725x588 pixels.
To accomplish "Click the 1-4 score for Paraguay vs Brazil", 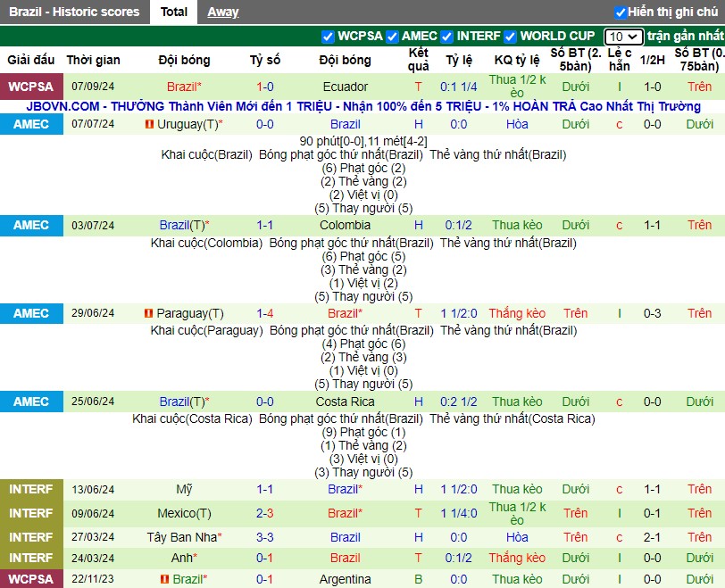I will (265, 314).
